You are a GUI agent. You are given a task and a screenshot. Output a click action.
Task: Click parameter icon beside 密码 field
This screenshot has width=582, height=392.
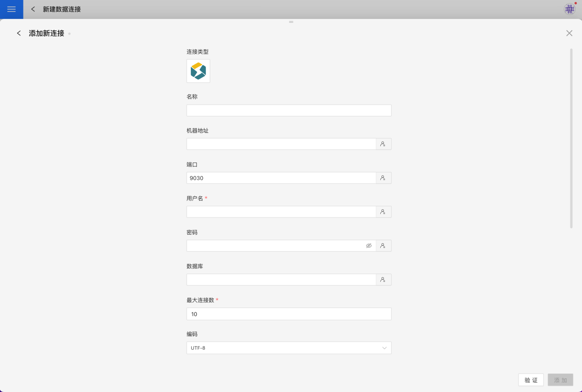coord(383,246)
